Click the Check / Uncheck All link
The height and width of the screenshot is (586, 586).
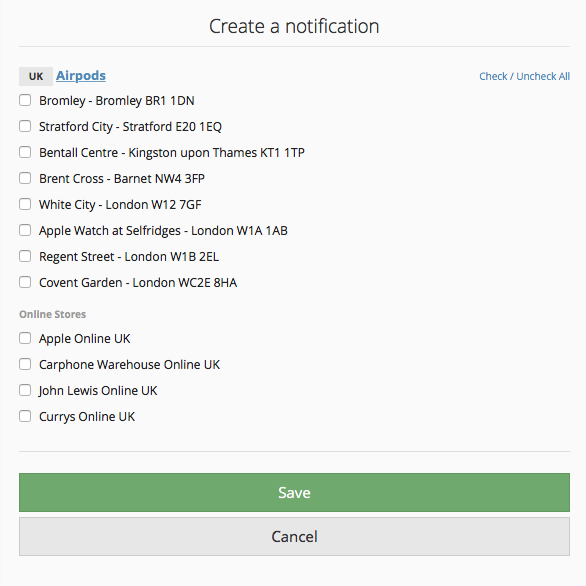coord(524,76)
